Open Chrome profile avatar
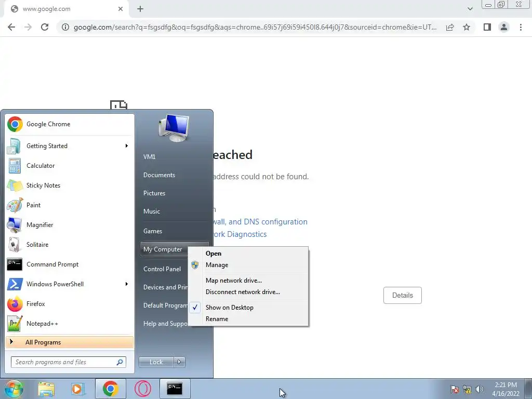The width and height of the screenshot is (532, 399). pyautogui.click(x=504, y=27)
